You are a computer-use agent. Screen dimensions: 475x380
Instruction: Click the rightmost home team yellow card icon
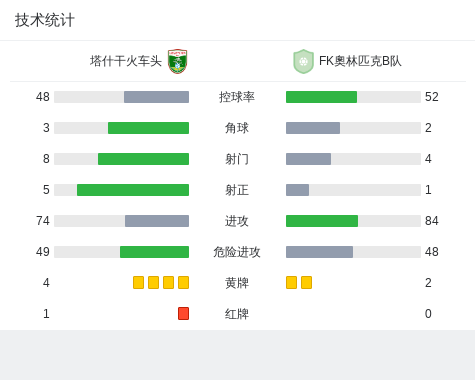[183, 283]
